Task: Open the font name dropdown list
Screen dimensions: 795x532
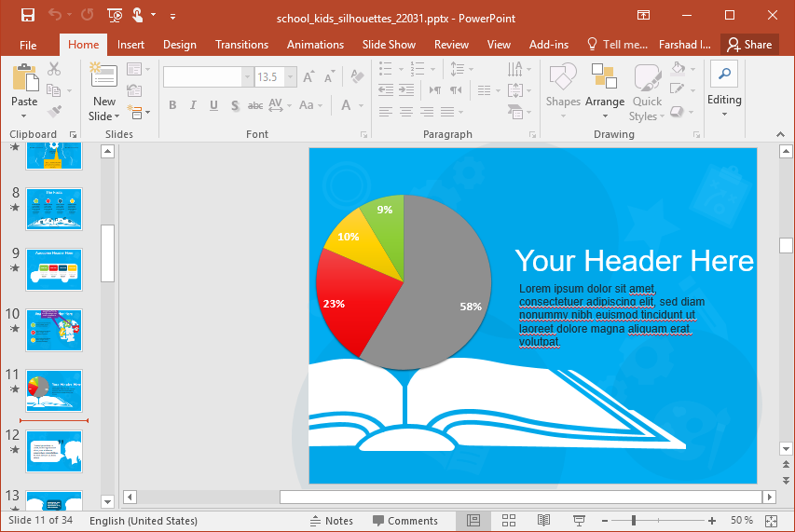Action: 247,77
